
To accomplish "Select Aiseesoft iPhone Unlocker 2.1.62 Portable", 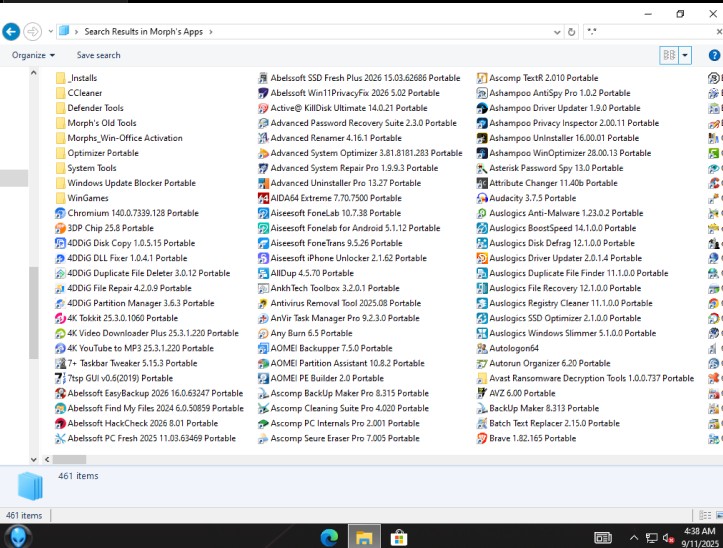I will click(349, 258).
